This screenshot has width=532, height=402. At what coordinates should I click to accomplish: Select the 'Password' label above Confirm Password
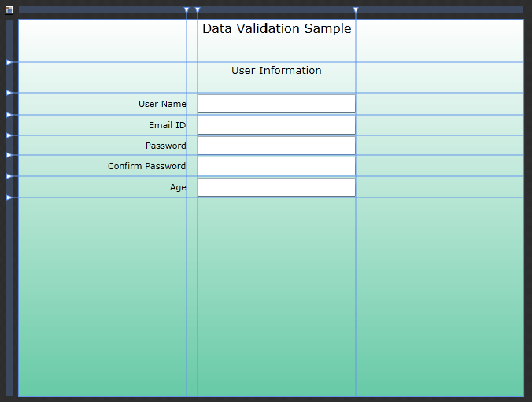(x=165, y=146)
